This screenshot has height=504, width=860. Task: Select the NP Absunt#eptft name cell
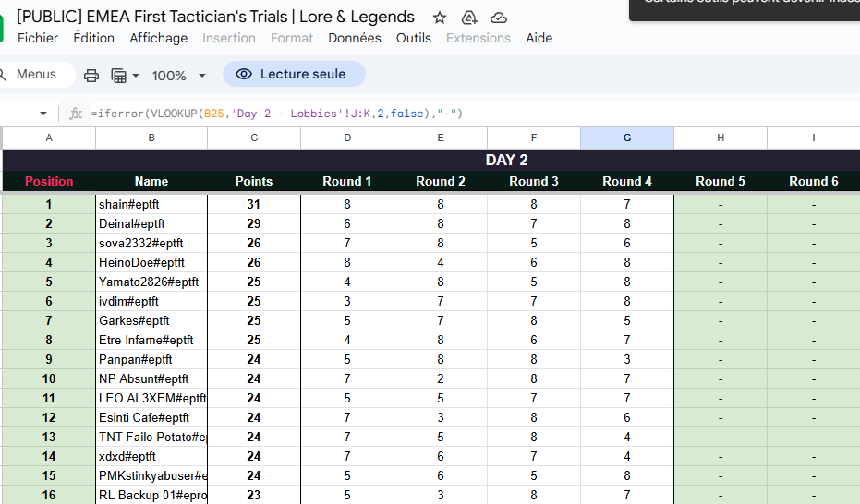pos(151,378)
